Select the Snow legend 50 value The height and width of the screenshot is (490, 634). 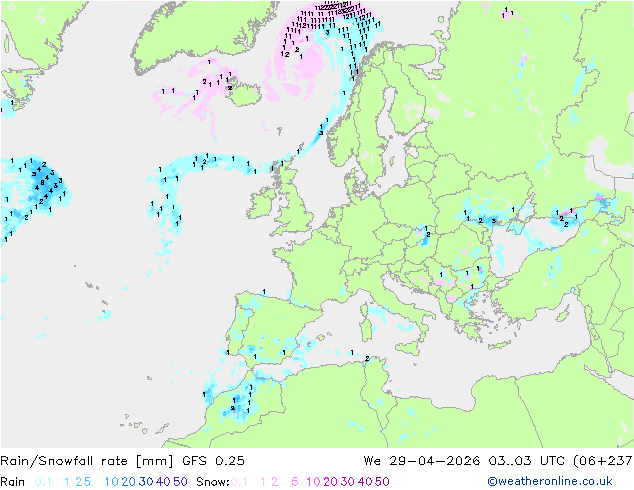[382, 482]
